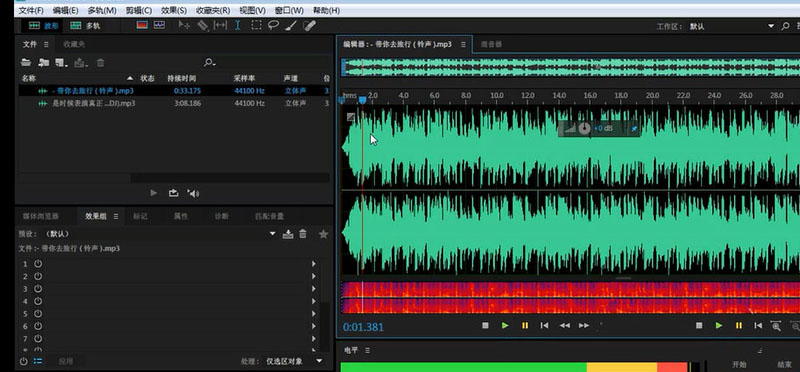Toggle power for effect slot 1
Screen dimensions: 800x372
[x=38, y=264]
